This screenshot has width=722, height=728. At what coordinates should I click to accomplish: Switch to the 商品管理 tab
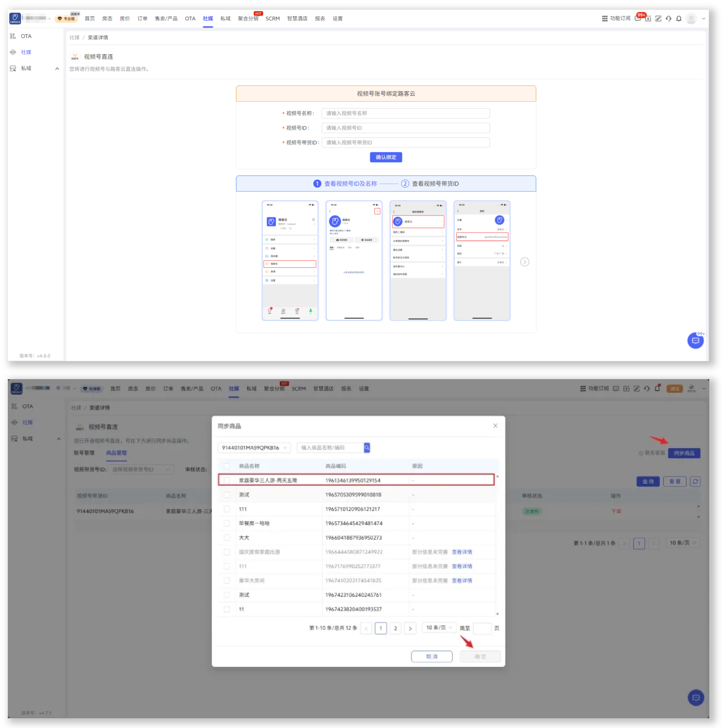tap(116, 453)
